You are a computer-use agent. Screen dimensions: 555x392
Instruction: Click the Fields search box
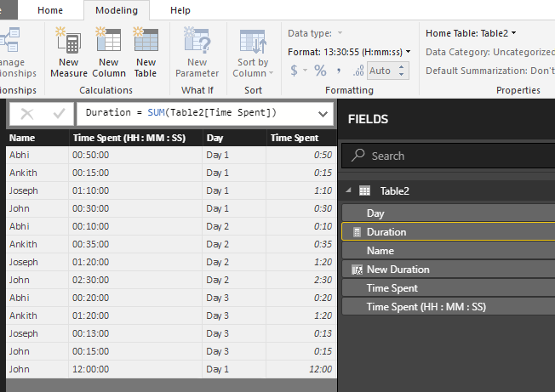click(x=448, y=156)
